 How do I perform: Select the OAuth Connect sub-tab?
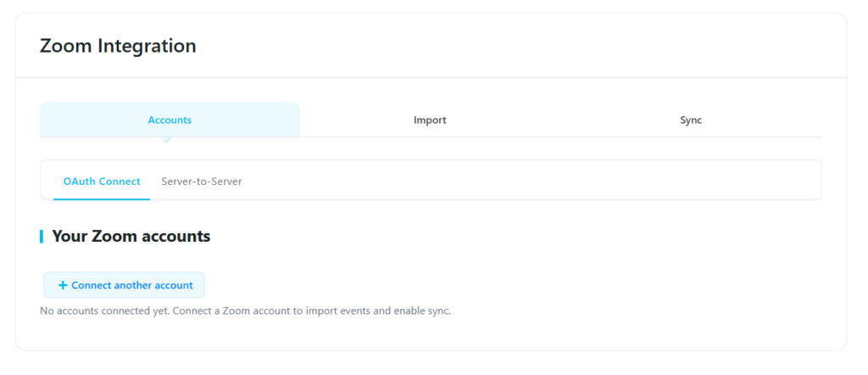tap(102, 181)
